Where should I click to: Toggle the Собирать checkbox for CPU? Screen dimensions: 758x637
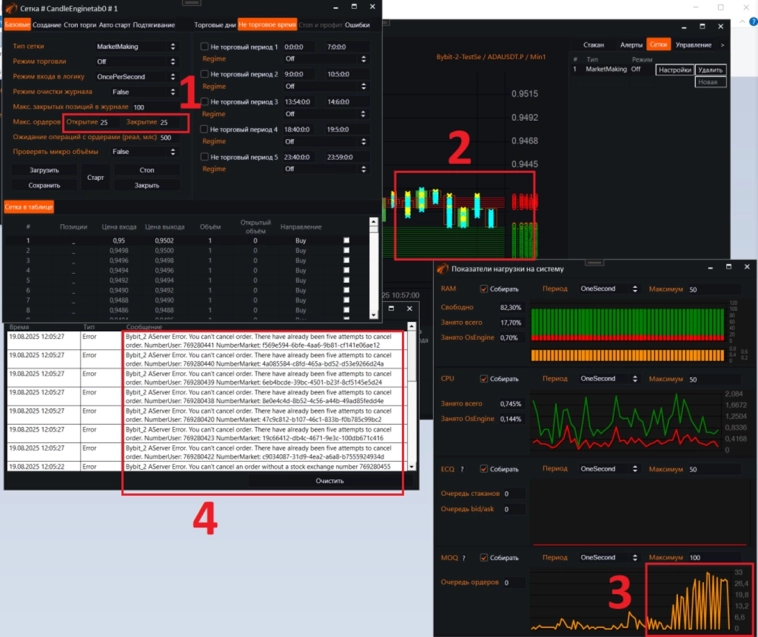point(483,378)
